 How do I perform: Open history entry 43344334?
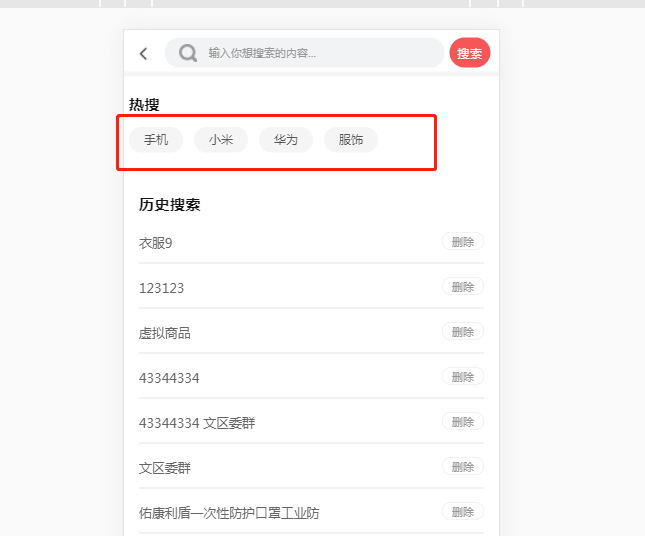pyautogui.click(x=169, y=378)
